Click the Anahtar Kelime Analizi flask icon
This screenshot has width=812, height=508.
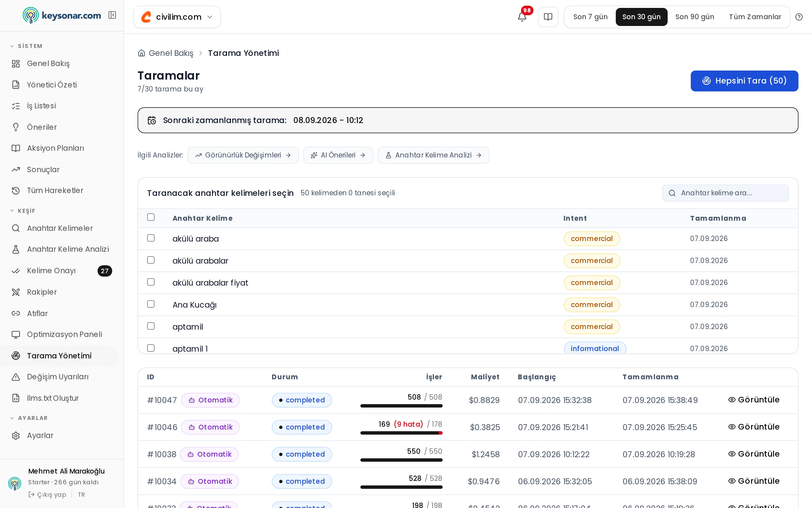point(16,249)
